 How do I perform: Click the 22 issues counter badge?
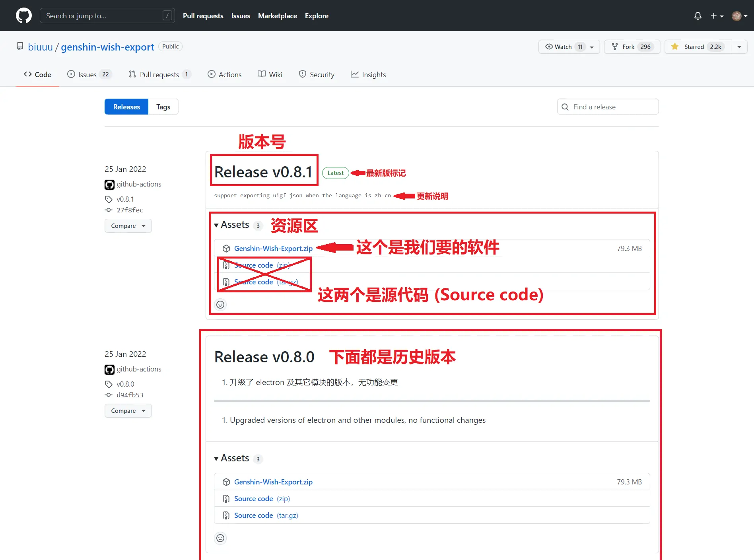[x=105, y=74]
